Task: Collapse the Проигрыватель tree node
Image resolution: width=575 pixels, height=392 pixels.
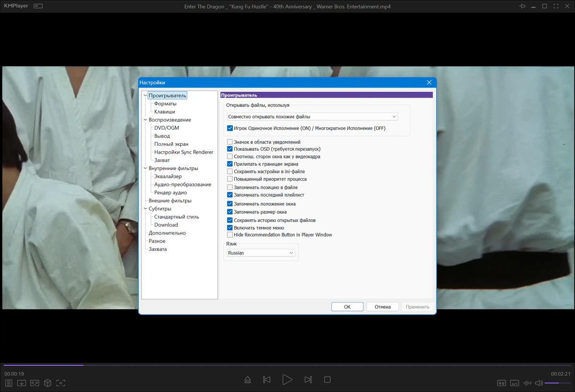Action: (x=145, y=96)
